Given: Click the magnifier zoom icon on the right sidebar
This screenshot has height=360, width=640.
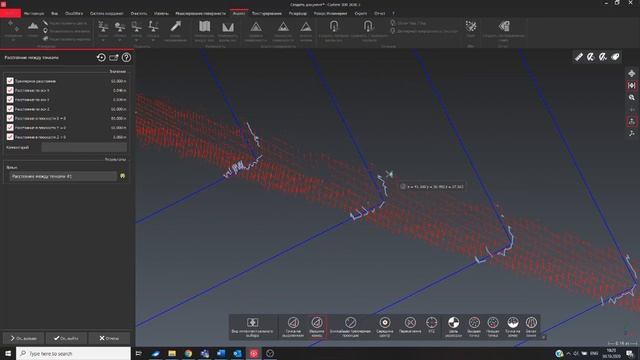Looking at the screenshot, I should click(x=631, y=98).
